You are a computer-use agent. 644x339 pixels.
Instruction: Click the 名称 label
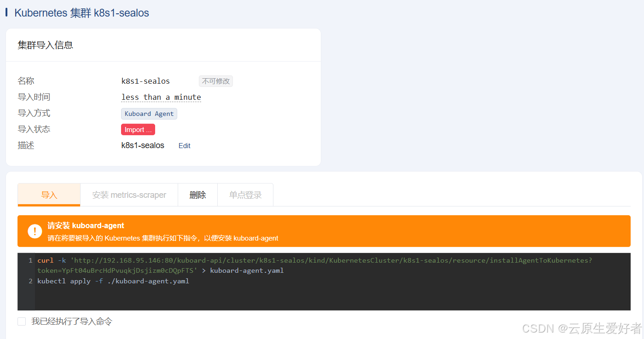point(26,81)
